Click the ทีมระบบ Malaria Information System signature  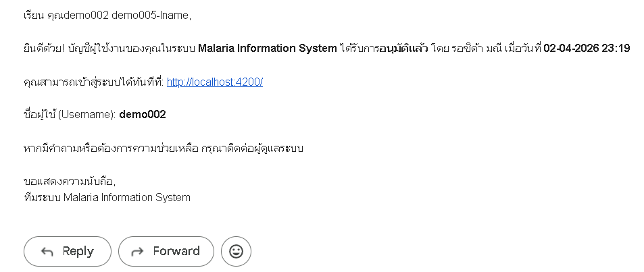tap(107, 198)
